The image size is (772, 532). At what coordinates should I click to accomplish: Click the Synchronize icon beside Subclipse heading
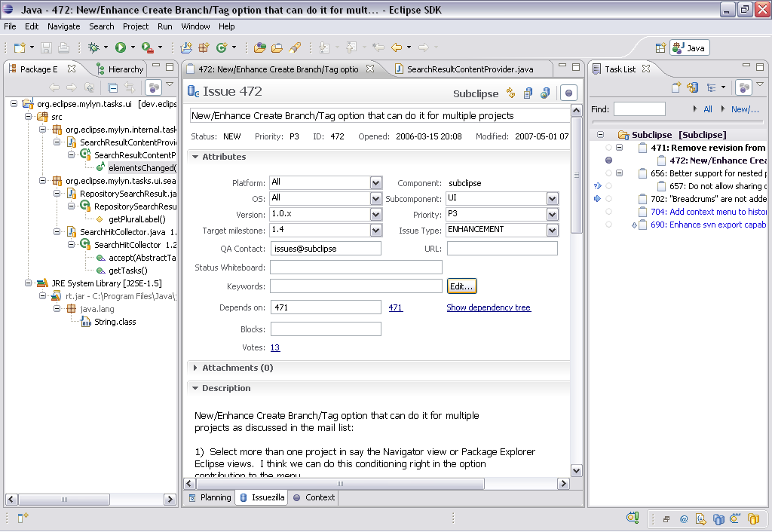point(511,93)
